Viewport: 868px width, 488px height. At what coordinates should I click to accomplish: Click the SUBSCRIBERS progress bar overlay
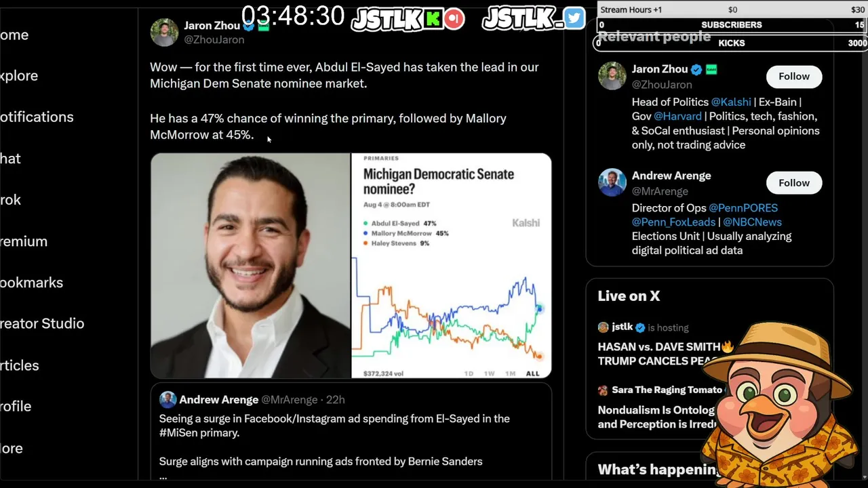732,25
